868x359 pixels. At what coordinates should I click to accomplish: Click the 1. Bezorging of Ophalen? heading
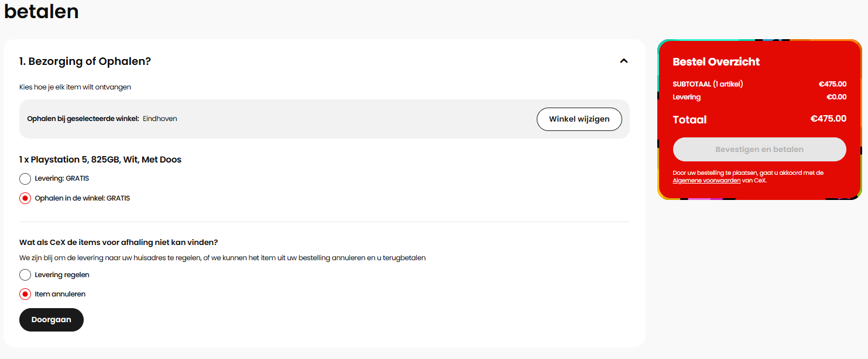pyautogui.click(x=85, y=61)
